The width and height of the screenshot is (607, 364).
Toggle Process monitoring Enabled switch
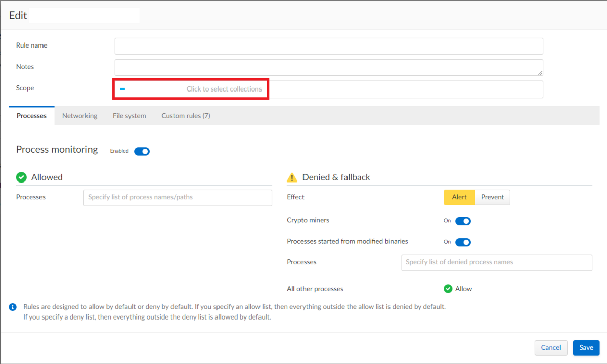[x=142, y=151]
